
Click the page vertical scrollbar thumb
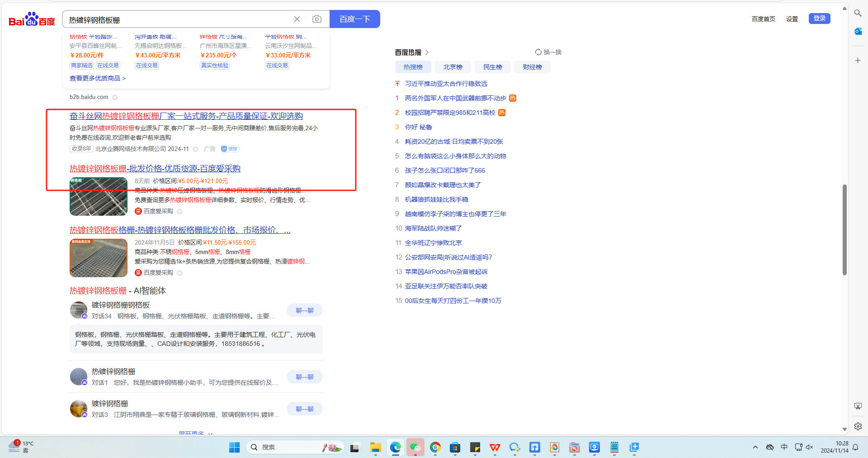(x=844, y=230)
